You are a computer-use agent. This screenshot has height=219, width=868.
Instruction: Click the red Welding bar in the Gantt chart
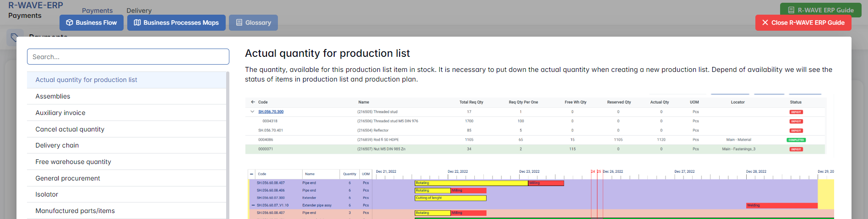(781, 205)
